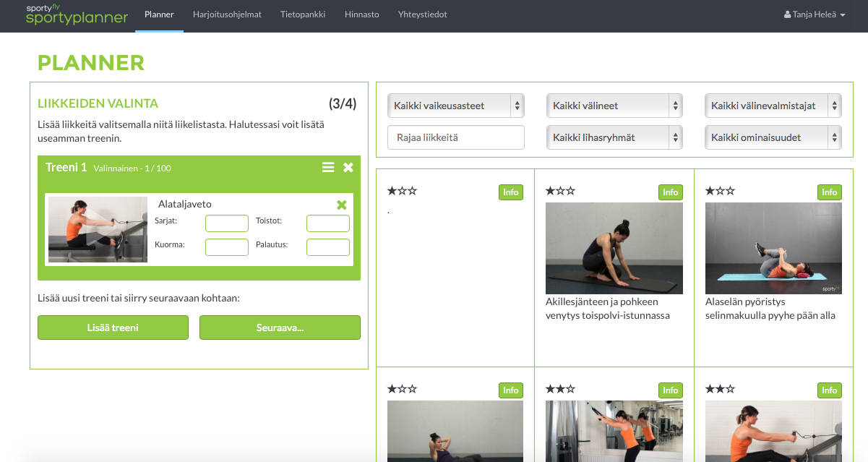The width and height of the screenshot is (868, 462).
Task: Open Planner tab in navigation bar
Action: [159, 14]
